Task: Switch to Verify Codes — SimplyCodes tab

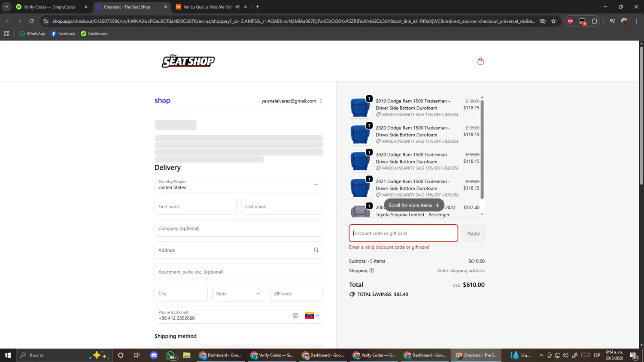Action: tap(49, 7)
